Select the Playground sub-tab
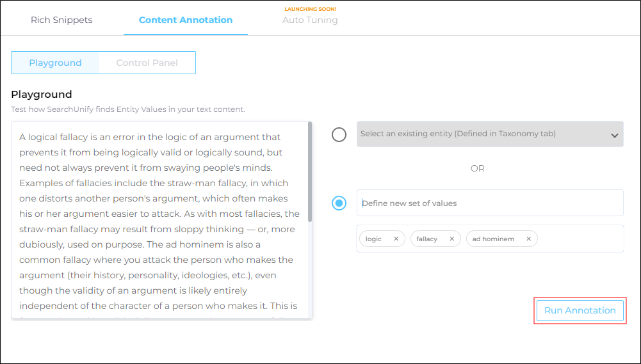This screenshot has height=364, width=641. [55, 63]
